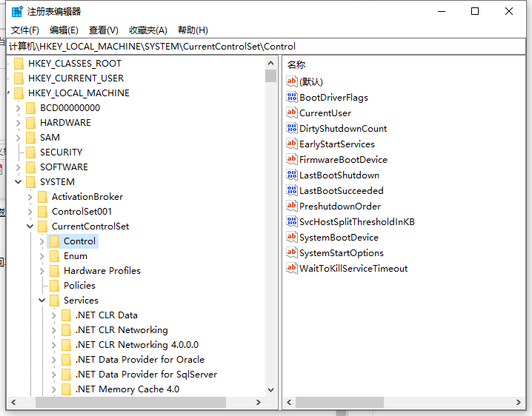This screenshot has width=532, height=416.
Task: Collapse the Services key node
Action: (41, 301)
